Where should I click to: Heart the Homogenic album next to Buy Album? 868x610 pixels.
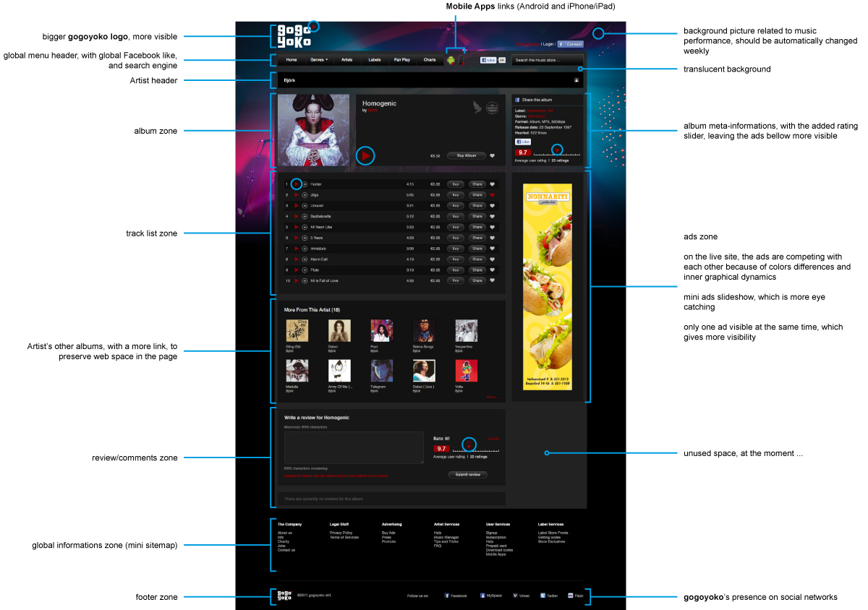click(x=493, y=155)
